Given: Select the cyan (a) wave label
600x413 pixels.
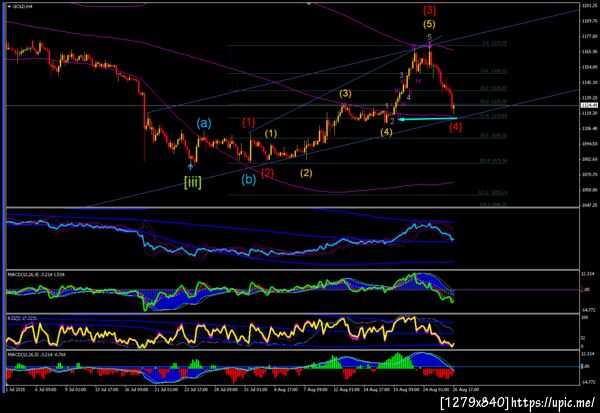Looking at the screenshot, I should (204, 123).
